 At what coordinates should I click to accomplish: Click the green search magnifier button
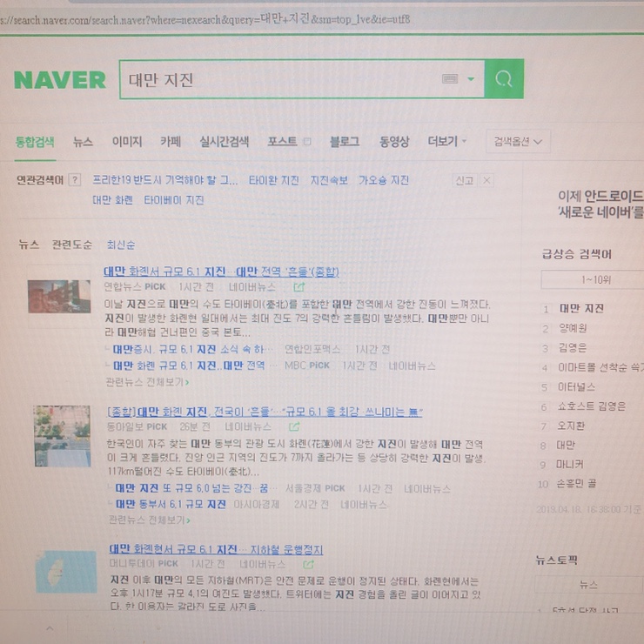[504, 79]
